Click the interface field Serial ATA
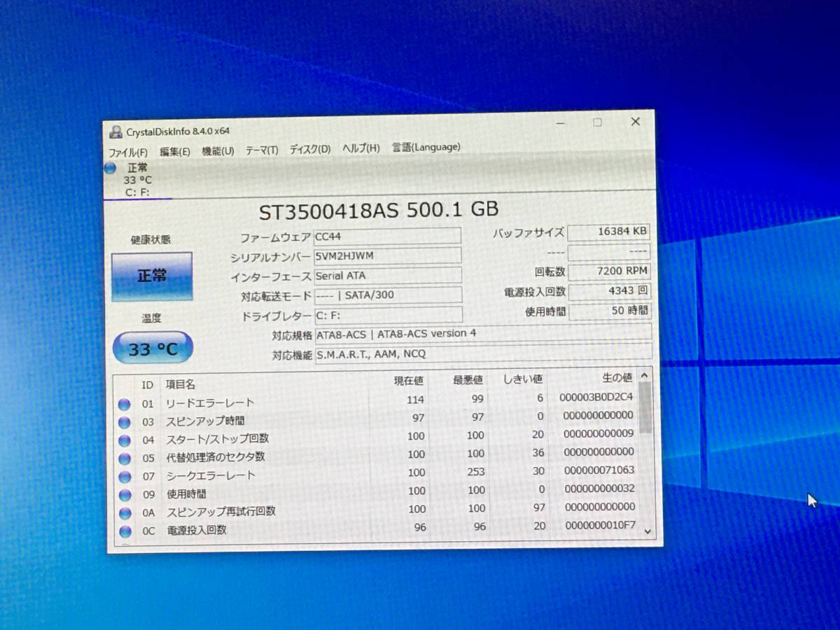Viewport: 840px width, 630px height. pyautogui.click(x=388, y=275)
